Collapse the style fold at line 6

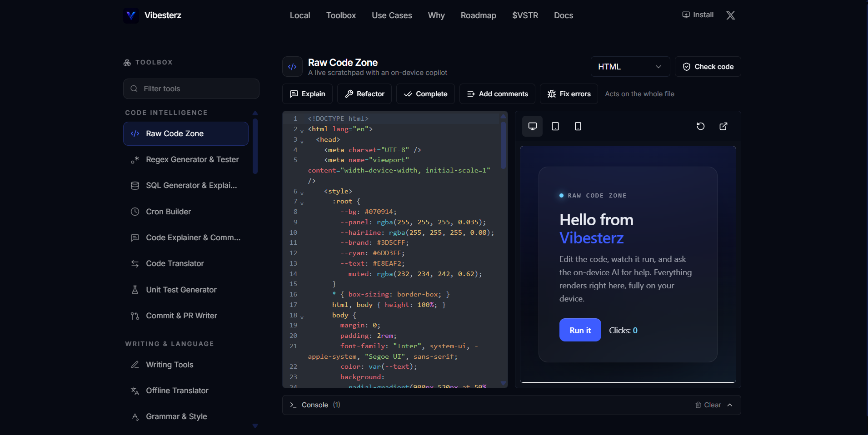(302, 193)
